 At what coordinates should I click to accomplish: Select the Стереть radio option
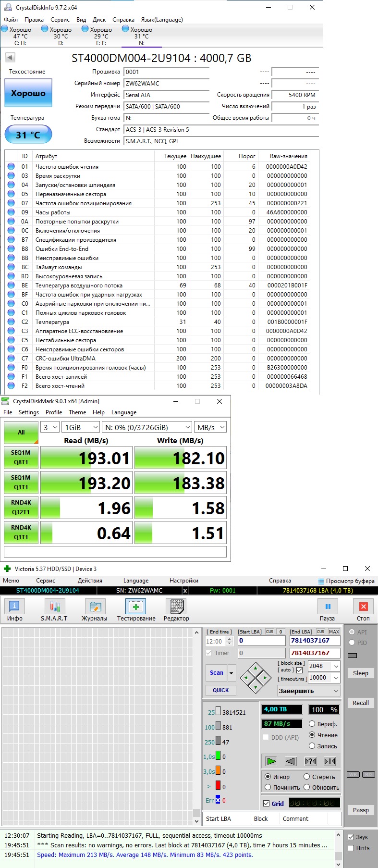click(307, 777)
